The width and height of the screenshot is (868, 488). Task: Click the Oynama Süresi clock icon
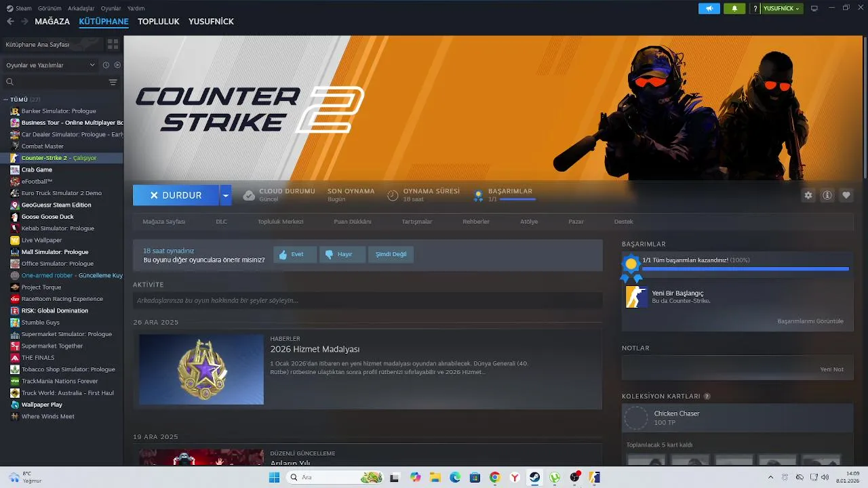pos(393,195)
